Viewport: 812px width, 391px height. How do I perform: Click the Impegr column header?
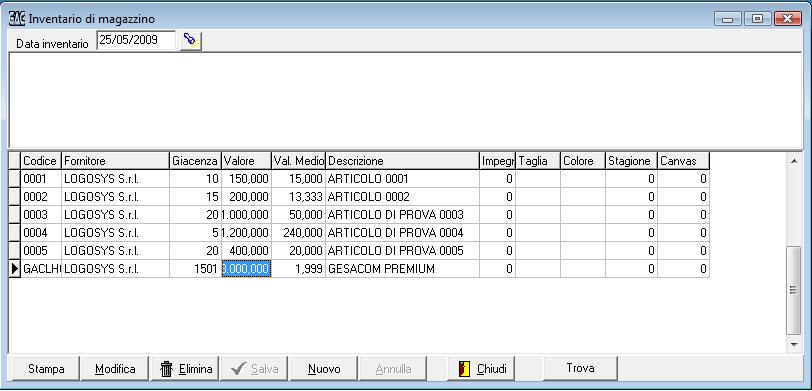[497, 161]
